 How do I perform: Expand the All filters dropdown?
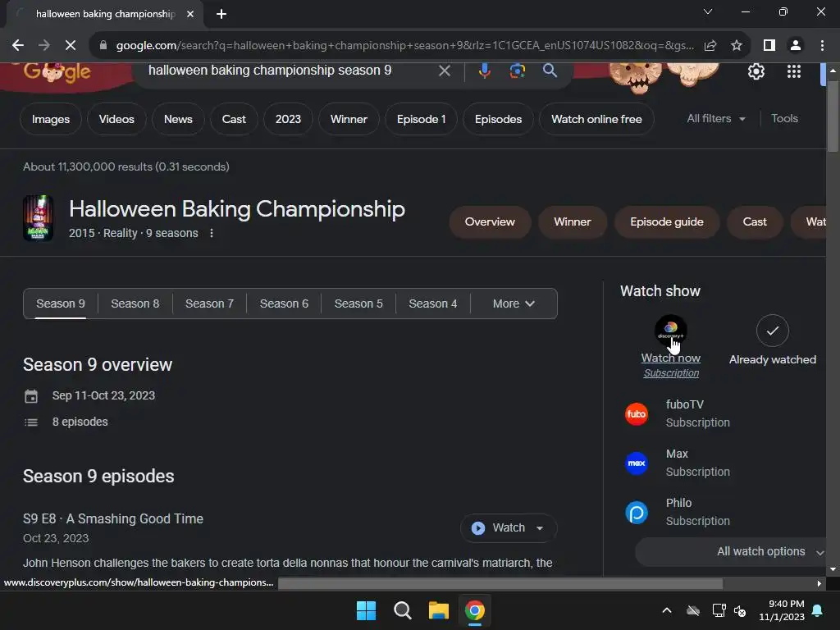[x=715, y=118]
